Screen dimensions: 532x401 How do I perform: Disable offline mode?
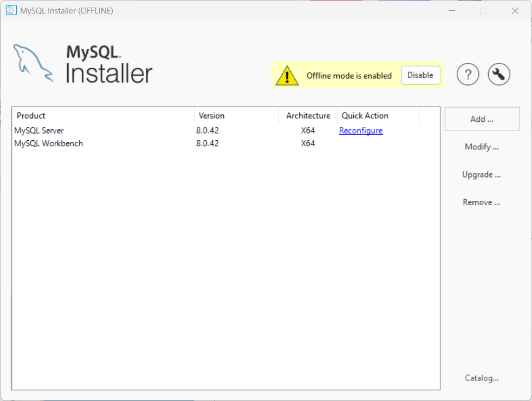point(421,75)
